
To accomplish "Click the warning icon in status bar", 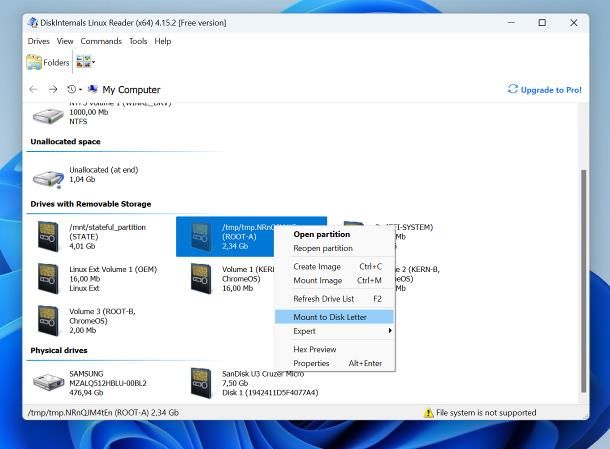I will [x=428, y=413].
